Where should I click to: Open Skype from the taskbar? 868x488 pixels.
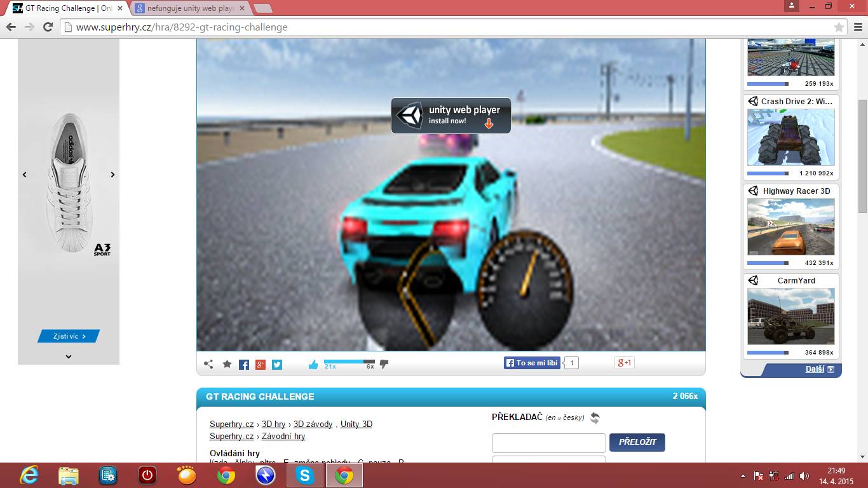tap(305, 475)
